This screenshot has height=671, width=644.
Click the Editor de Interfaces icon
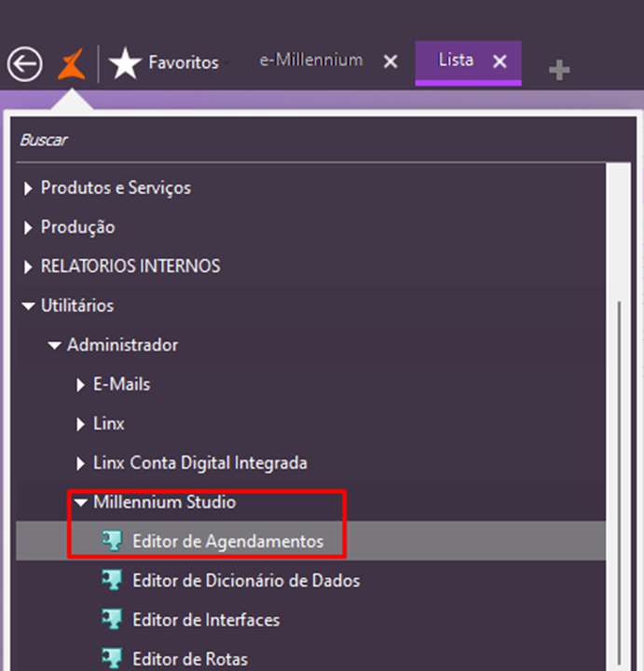pos(113,620)
